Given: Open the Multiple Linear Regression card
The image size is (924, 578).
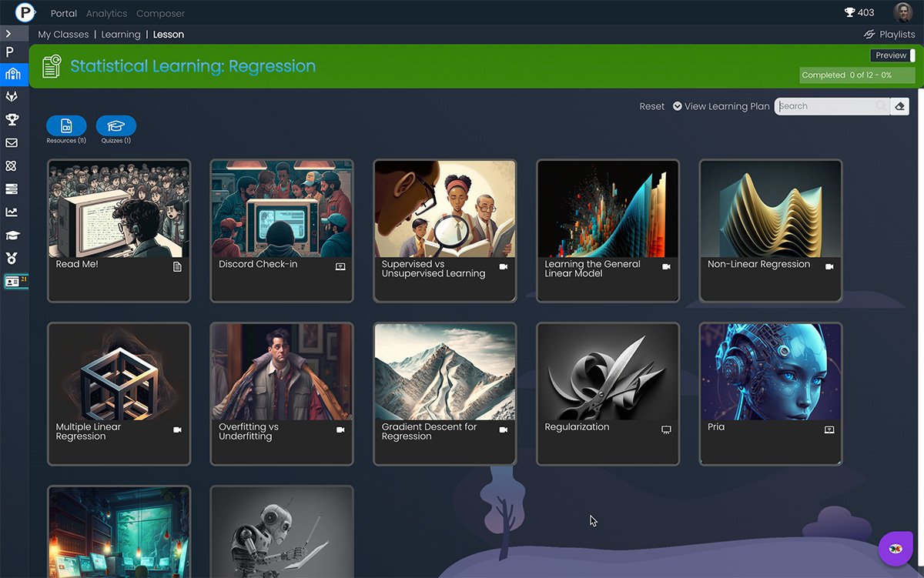Looking at the screenshot, I should click(x=119, y=393).
